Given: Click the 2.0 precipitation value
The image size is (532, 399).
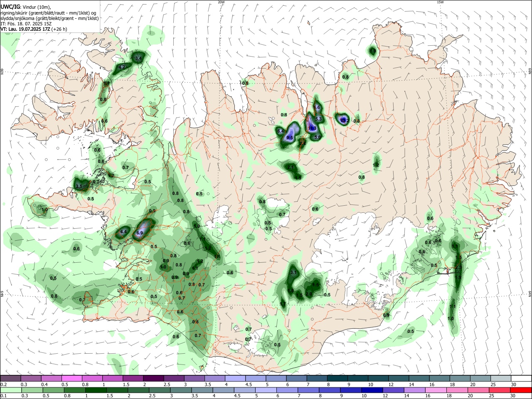Looking at the screenshot, I should pyautogui.click(x=308, y=294).
